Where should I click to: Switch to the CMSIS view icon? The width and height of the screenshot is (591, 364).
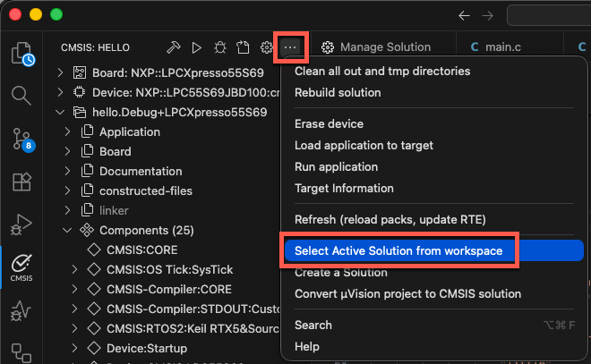tap(21, 267)
